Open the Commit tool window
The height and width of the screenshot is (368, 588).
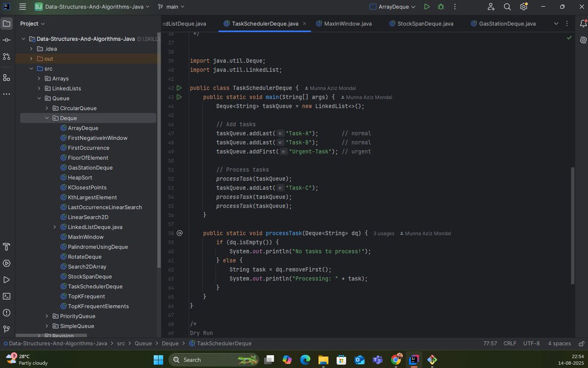pos(6,40)
